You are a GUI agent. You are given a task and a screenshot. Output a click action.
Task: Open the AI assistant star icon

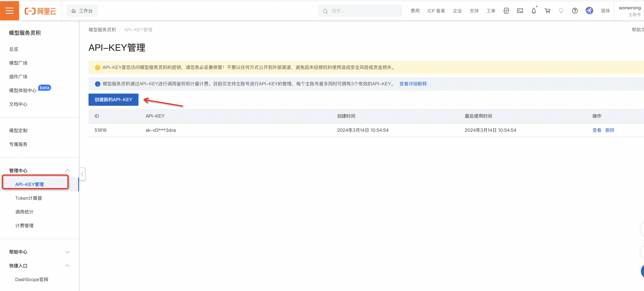pyautogui.click(x=589, y=11)
